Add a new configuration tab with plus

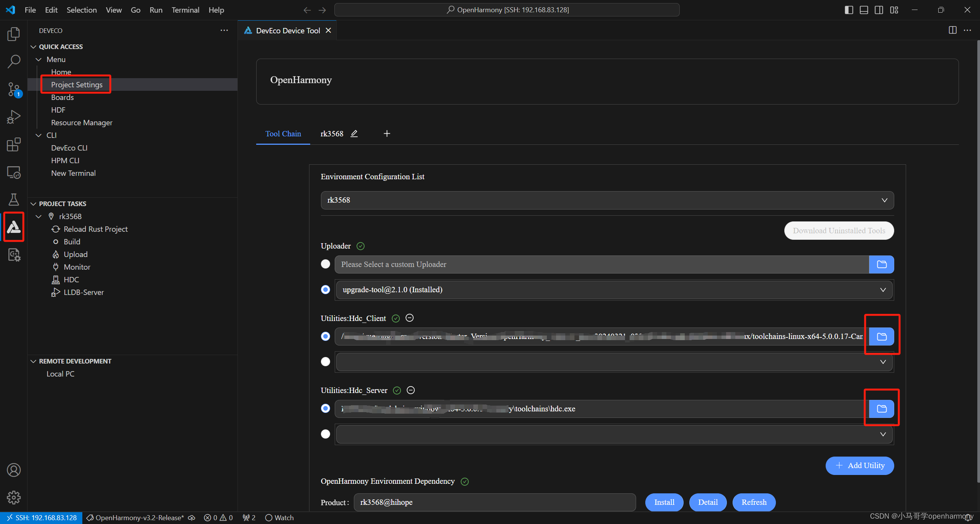pyautogui.click(x=387, y=134)
